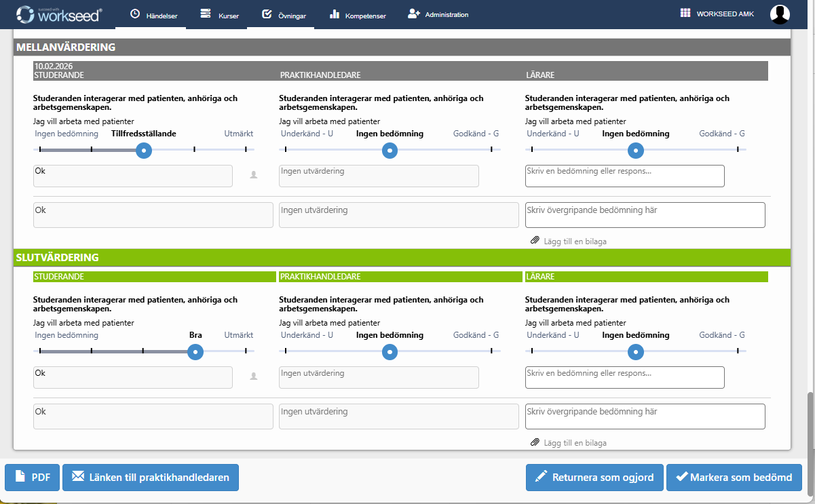Click paperclip icon in Mellanvärdering section

[535, 241]
